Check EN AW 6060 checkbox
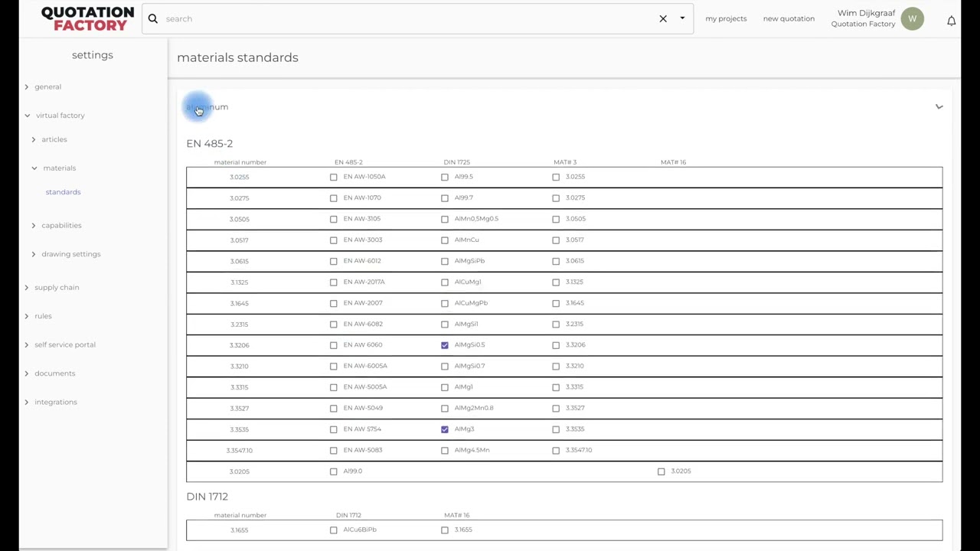 [334, 346]
